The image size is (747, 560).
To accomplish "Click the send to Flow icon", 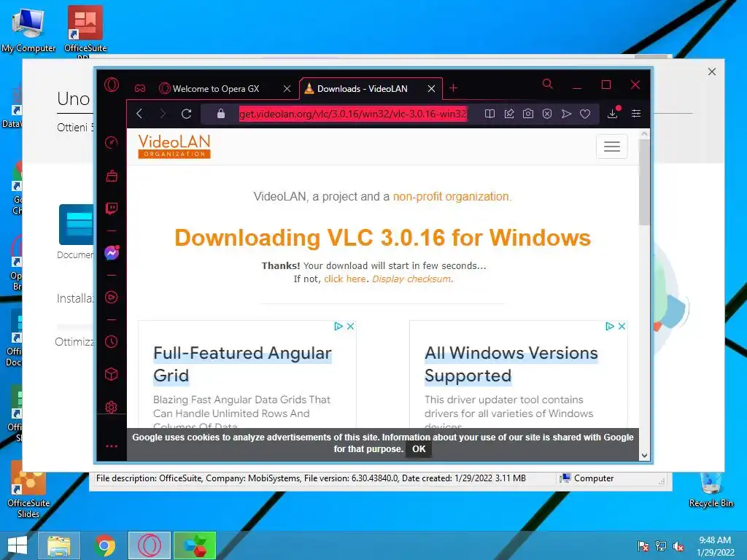I will (x=566, y=113).
